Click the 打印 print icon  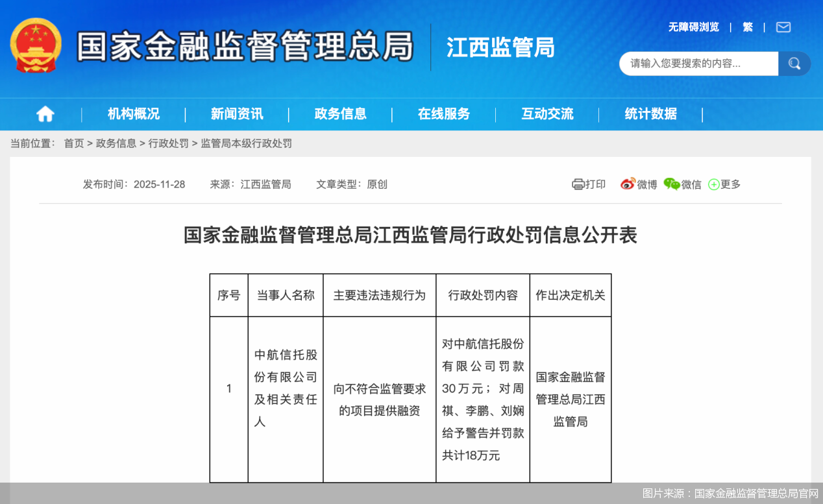(578, 184)
